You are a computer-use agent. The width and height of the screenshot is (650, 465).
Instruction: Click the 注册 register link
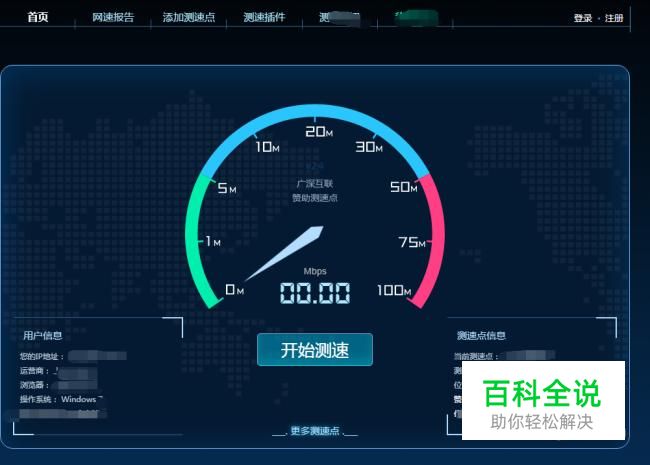(x=614, y=18)
